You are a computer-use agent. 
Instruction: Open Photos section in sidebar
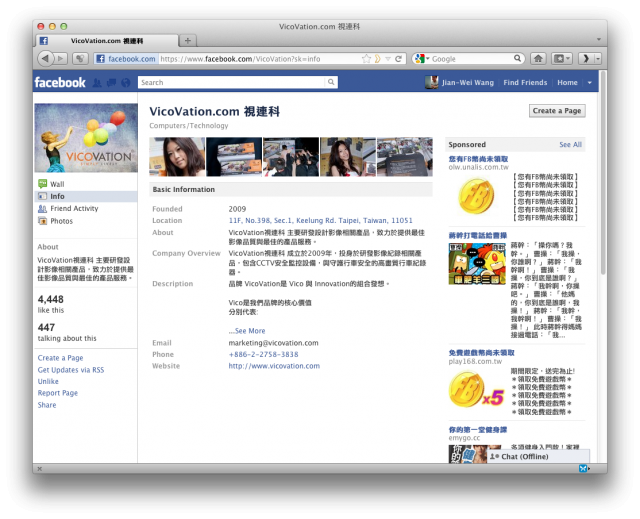pyautogui.click(x=62, y=221)
